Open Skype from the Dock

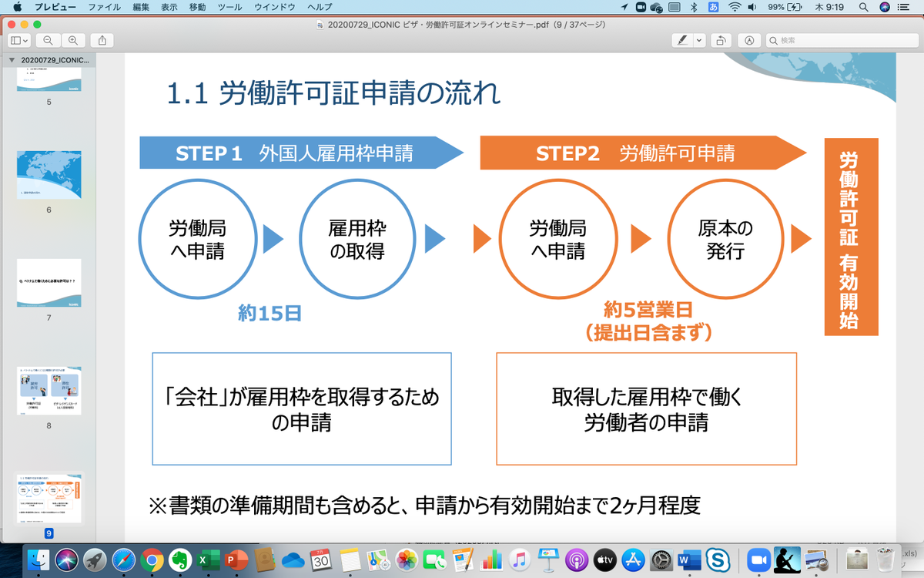[718, 560]
